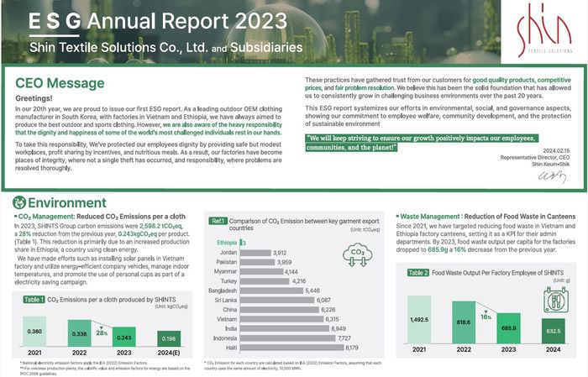The height and width of the screenshot is (377, 588).
Task: Click the '(Unit: kgCO2eq)' label
Action: (171, 306)
